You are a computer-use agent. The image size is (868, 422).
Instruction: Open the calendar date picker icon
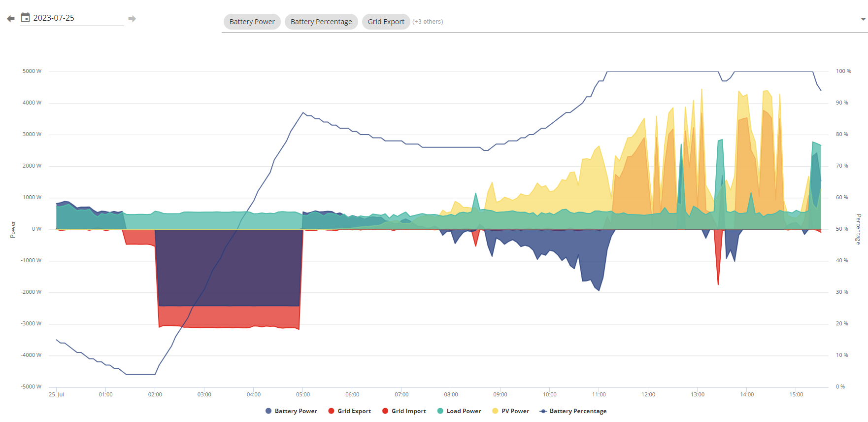(25, 18)
